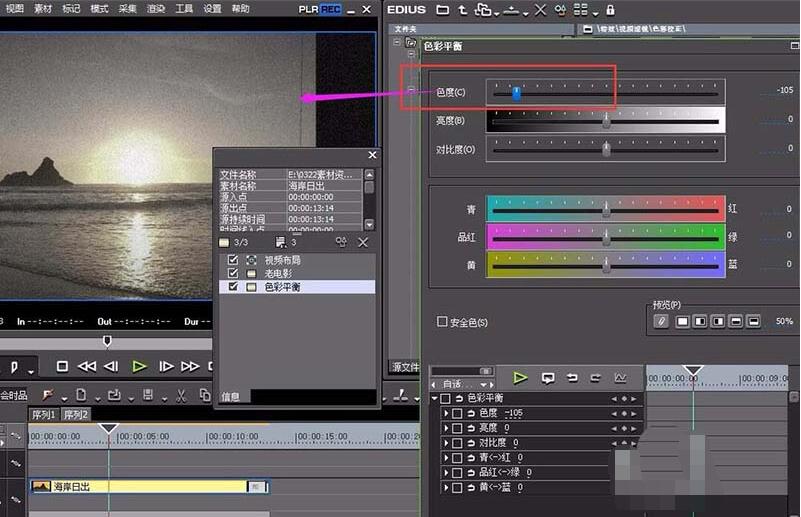Click the 亮度(B) brightness slider handle
The height and width of the screenshot is (517, 801).
(x=606, y=120)
